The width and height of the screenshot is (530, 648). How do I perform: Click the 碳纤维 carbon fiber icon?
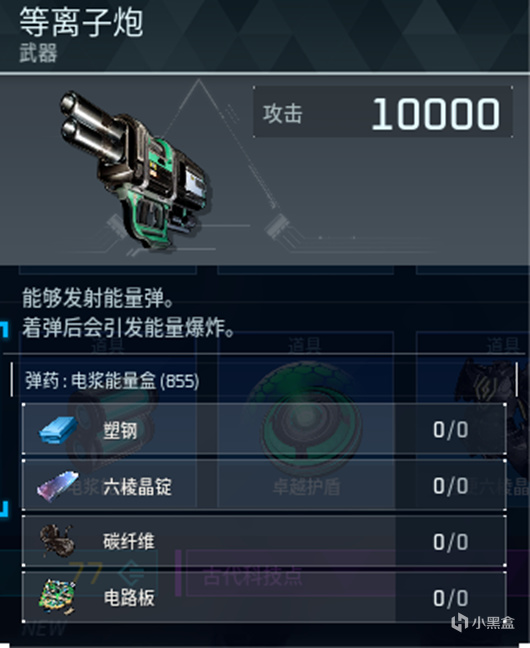57,541
